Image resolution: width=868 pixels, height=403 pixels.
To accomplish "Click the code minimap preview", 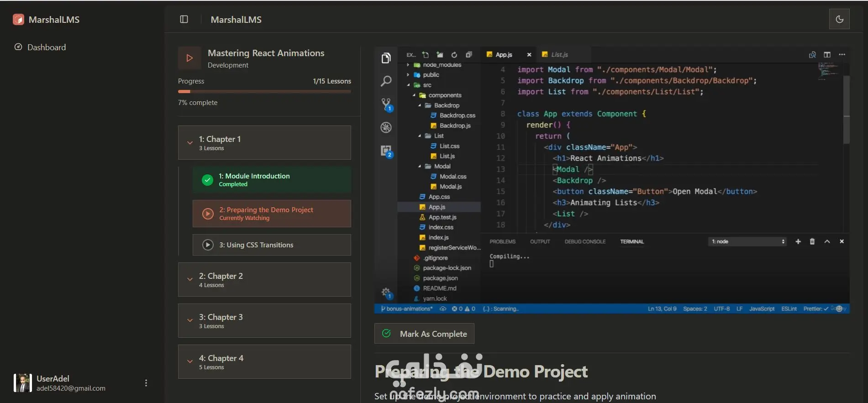I will [x=829, y=72].
